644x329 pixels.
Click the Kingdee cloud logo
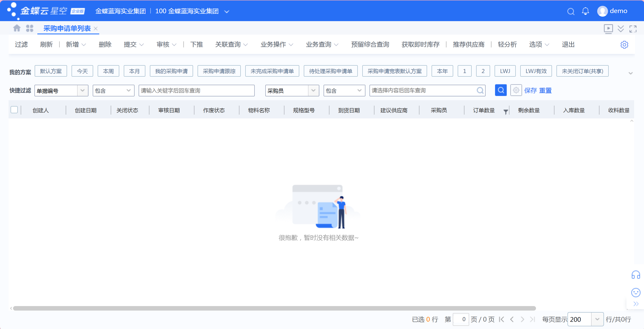46,11
